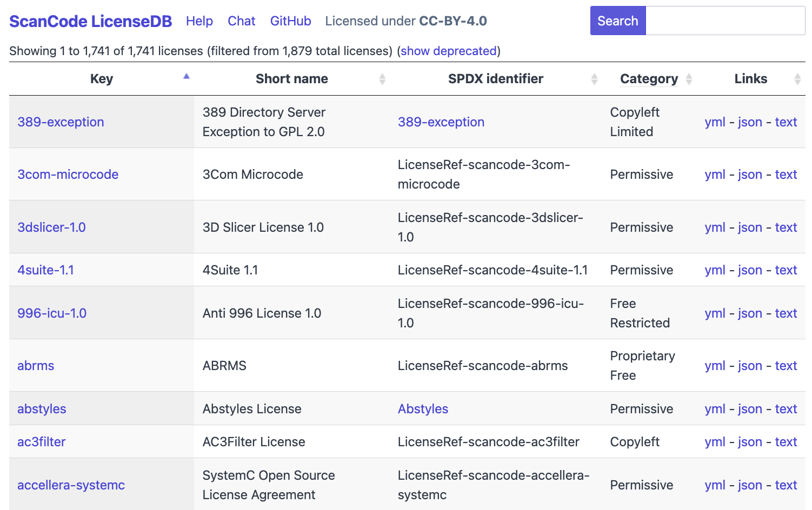
Task: Open the text link for abrms
Action: point(786,366)
